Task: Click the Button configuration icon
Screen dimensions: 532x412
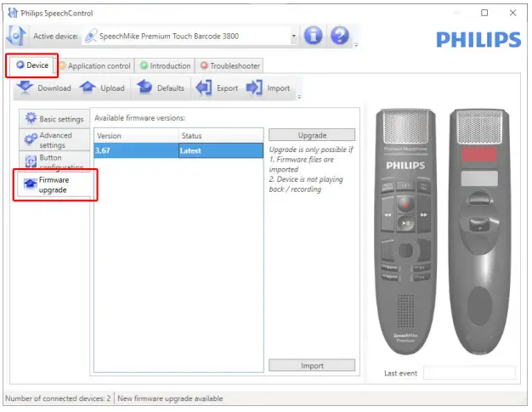Action: [31, 161]
